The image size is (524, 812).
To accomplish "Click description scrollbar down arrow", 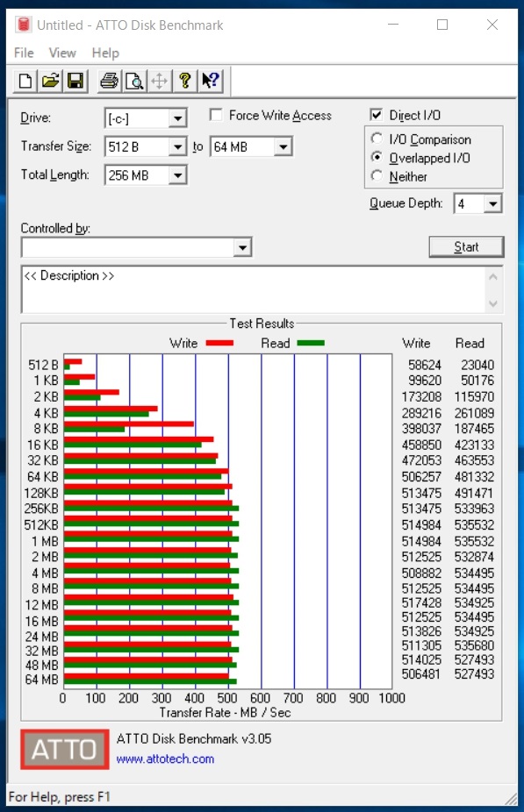I will (493, 303).
